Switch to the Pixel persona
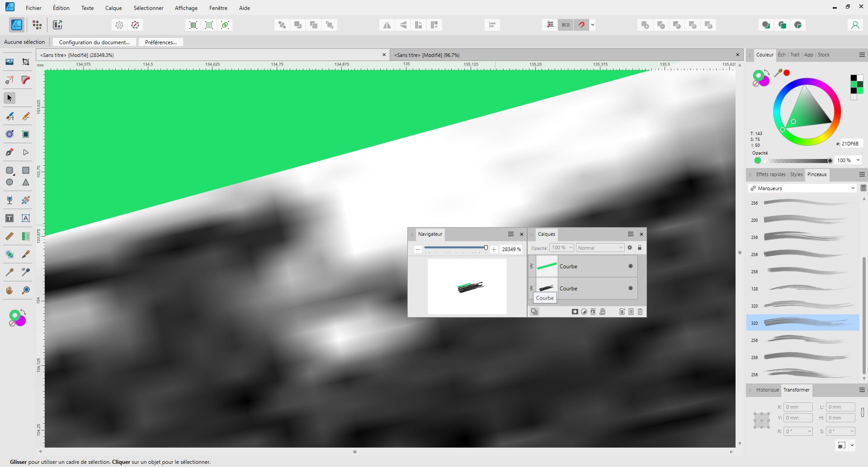This screenshot has height=467, width=868. tap(37, 25)
